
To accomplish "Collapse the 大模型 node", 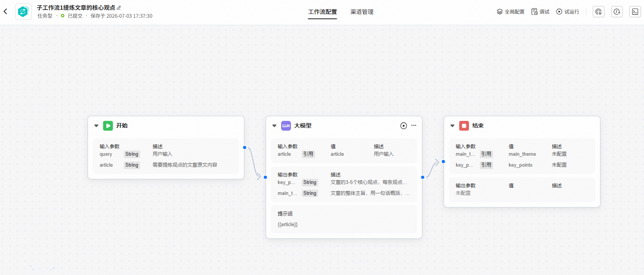I will point(274,126).
